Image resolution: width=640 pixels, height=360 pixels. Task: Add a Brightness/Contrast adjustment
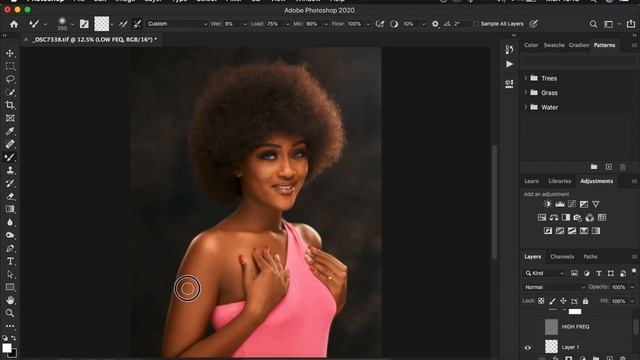tap(547, 204)
